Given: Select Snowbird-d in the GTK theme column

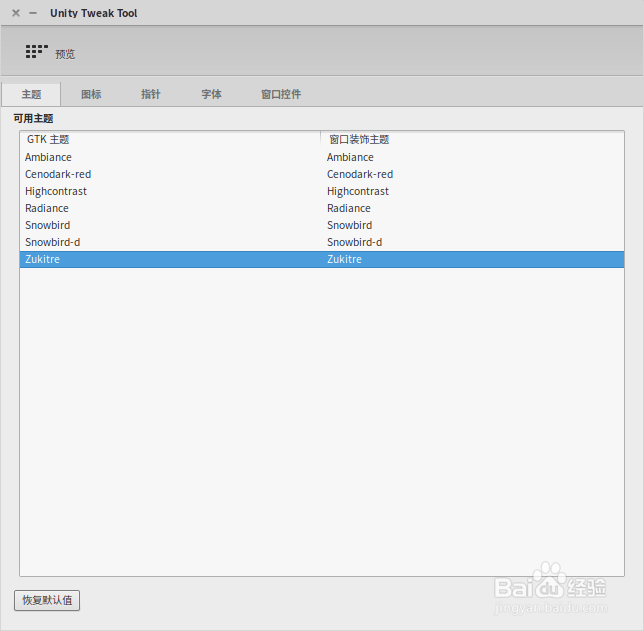Looking at the screenshot, I should (x=53, y=242).
